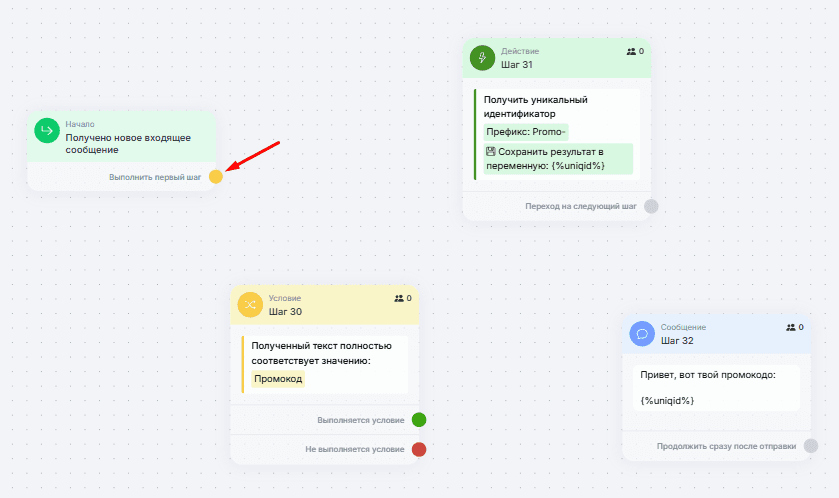Click the grey connector 'Переход на следующий шаг'
Image resolution: width=839 pixels, height=498 pixels.
(651, 206)
